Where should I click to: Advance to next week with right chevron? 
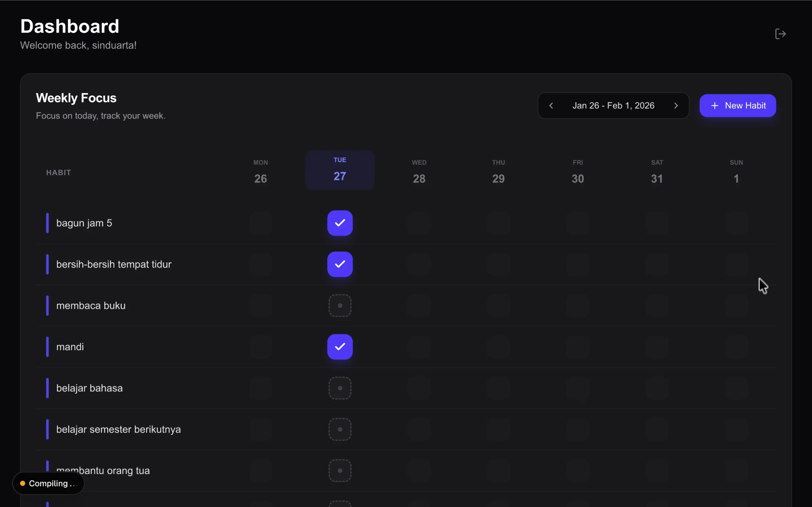coord(676,106)
